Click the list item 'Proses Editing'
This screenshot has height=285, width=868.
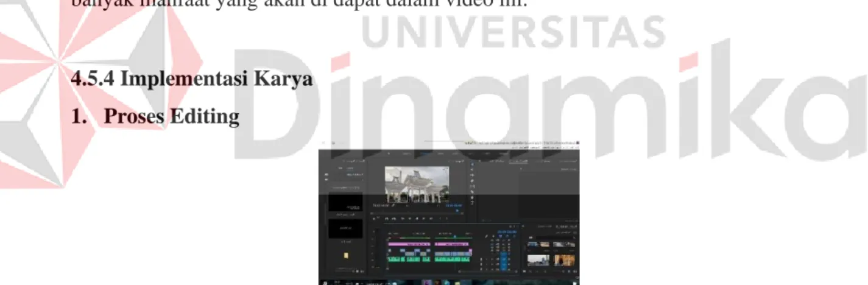[x=171, y=118]
